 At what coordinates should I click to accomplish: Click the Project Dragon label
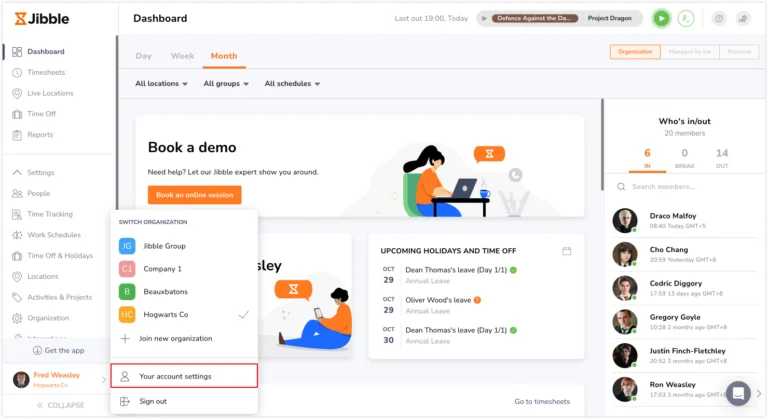click(609, 18)
